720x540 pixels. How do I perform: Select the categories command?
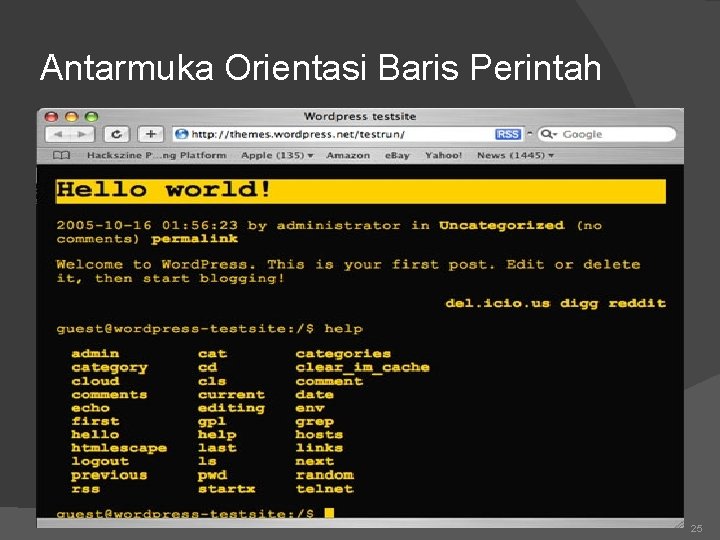343,354
